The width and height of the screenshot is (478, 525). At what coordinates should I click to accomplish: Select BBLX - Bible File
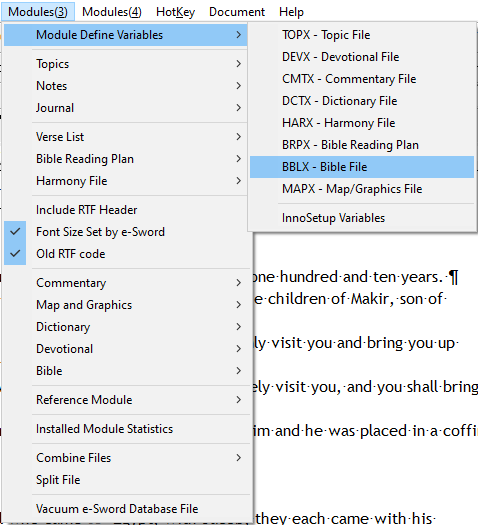(362, 167)
